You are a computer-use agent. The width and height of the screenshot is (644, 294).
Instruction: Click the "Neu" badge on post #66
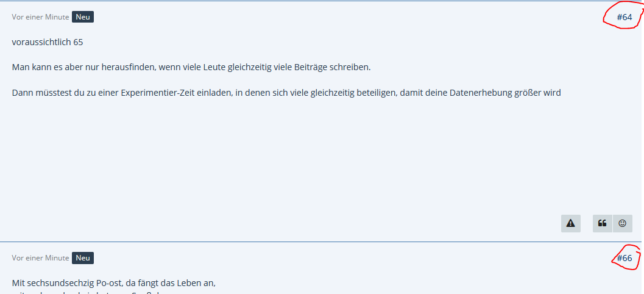point(83,258)
